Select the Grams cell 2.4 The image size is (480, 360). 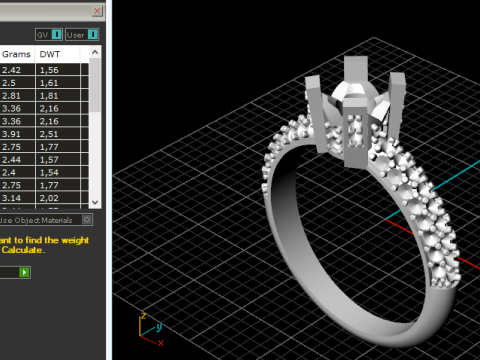[17, 172]
